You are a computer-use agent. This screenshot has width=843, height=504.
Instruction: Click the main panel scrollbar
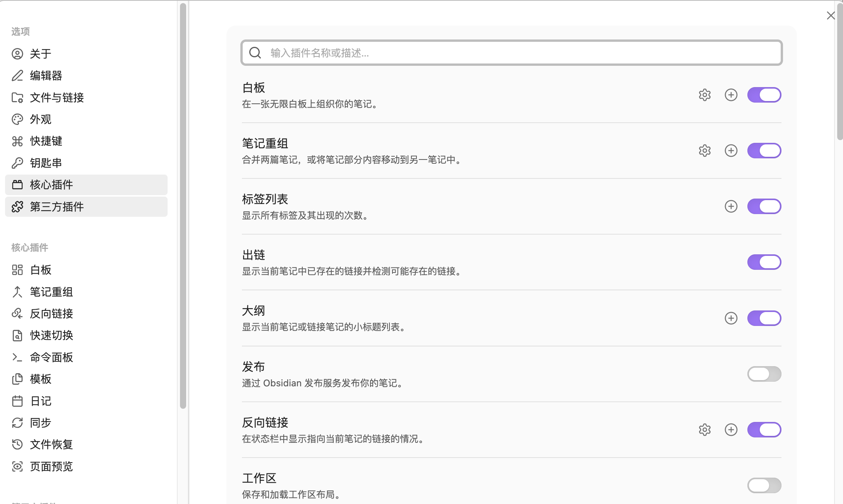(840, 72)
